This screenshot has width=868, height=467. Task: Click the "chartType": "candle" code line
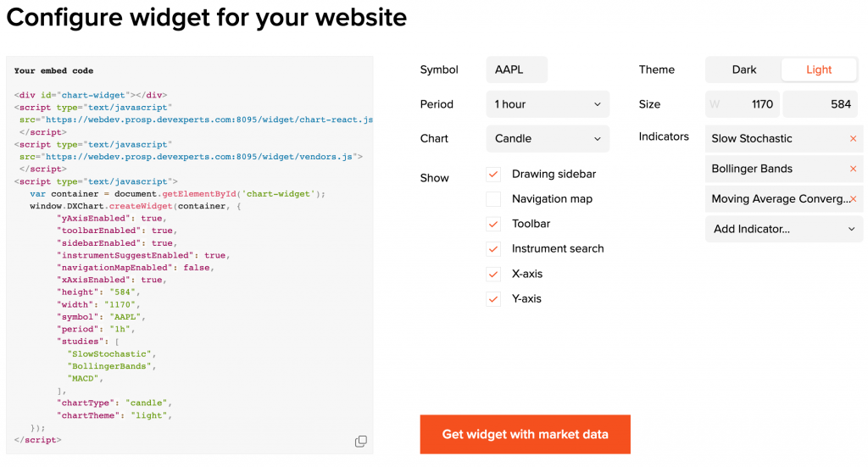114,403
